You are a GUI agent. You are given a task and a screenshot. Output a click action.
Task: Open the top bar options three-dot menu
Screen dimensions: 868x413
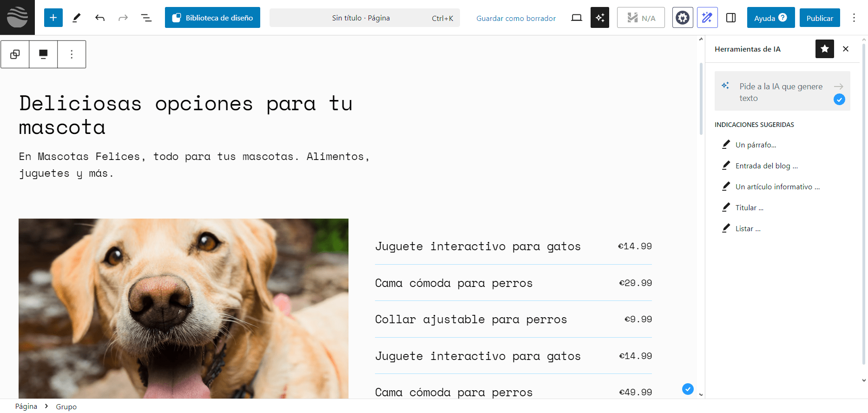click(854, 18)
